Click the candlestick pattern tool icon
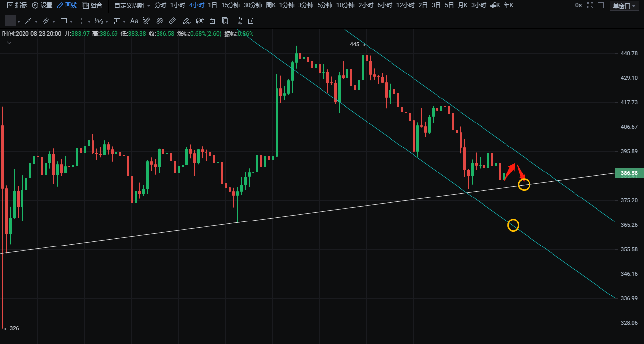This screenshot has width=644, height=344. [x=199, y=21]
